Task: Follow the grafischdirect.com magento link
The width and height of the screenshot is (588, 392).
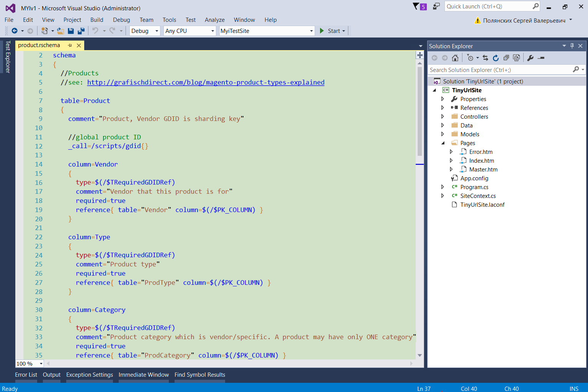Action: click(206, 82)
